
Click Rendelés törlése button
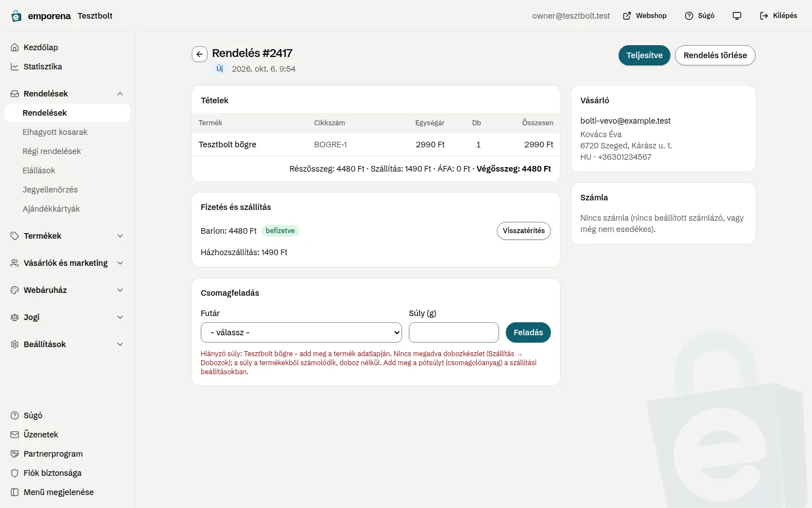[x=715, y=55]
